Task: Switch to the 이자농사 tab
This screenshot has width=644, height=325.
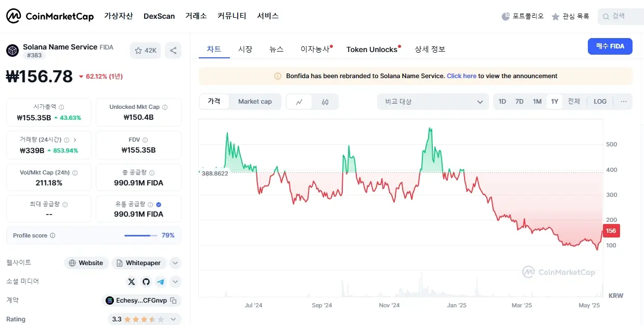Action: tap(315, 49)
